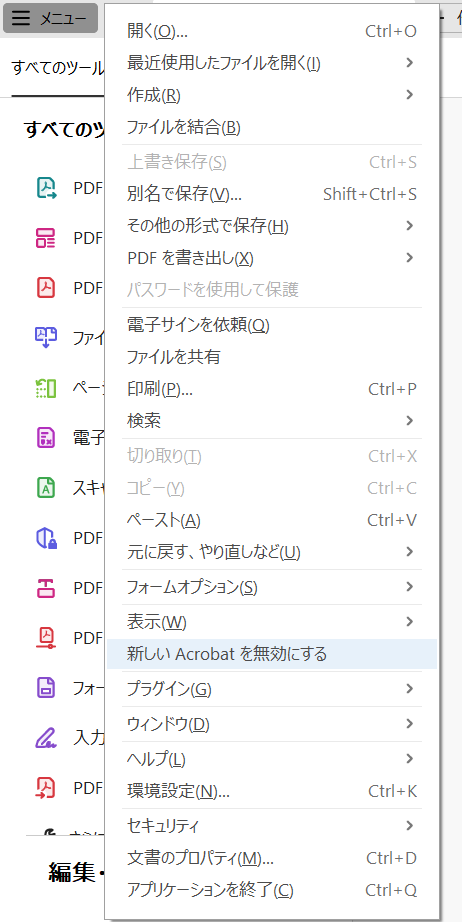Screen dimensions: 462x922
Task: Expand the ウィンドウ(D) submenu
Action: click(x=272, y=724)
